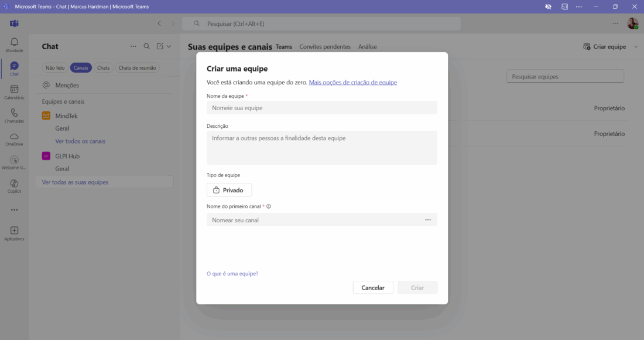
Task: Select the Chats de reunião filter
Action: 137,68
